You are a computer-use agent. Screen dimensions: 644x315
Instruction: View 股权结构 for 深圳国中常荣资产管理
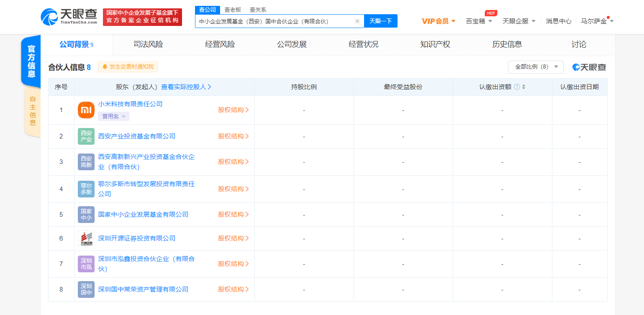(233, 289)
